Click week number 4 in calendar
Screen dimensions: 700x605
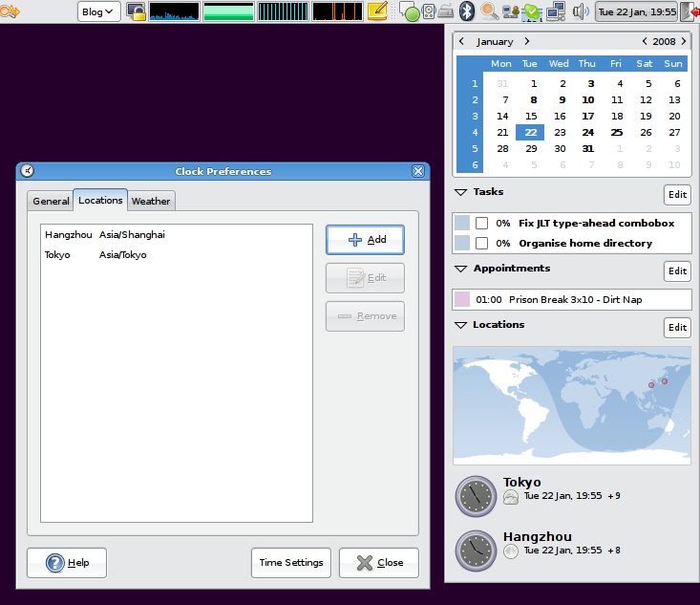click(475, 132)
